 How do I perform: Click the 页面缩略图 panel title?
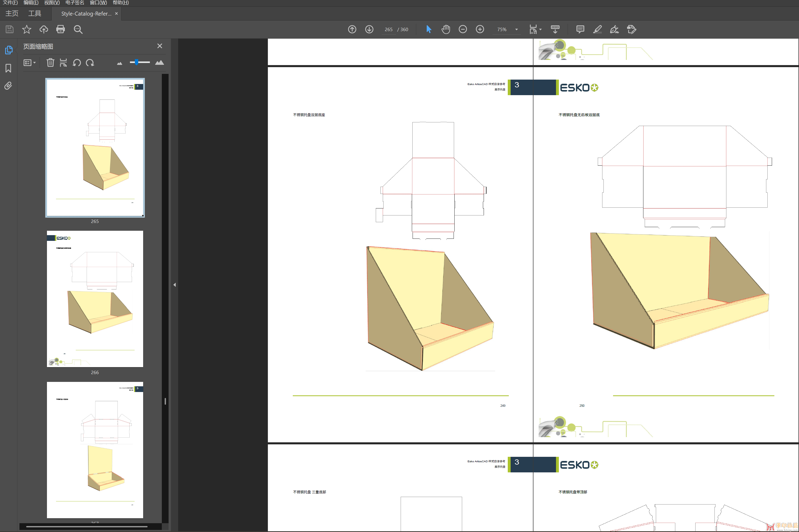coord(38,46)
